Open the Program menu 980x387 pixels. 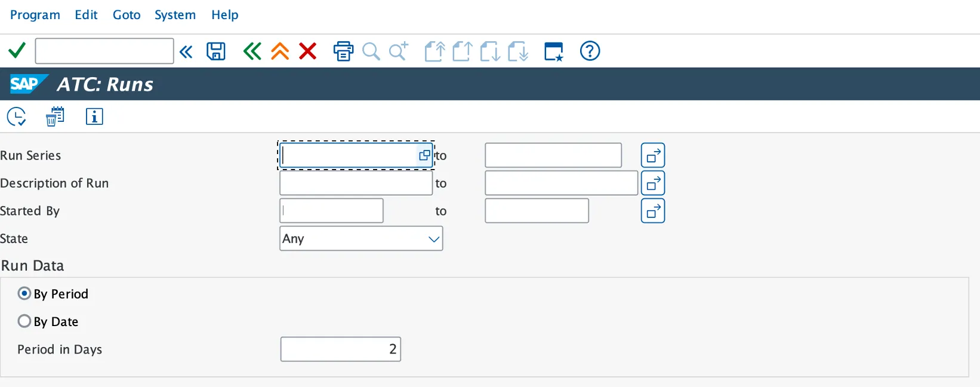35,15
